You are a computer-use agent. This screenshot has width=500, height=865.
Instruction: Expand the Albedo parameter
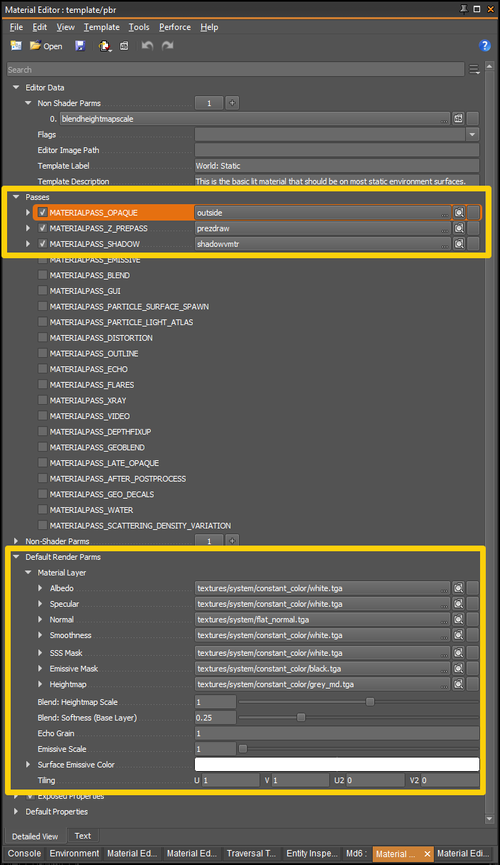pos(40,588)
